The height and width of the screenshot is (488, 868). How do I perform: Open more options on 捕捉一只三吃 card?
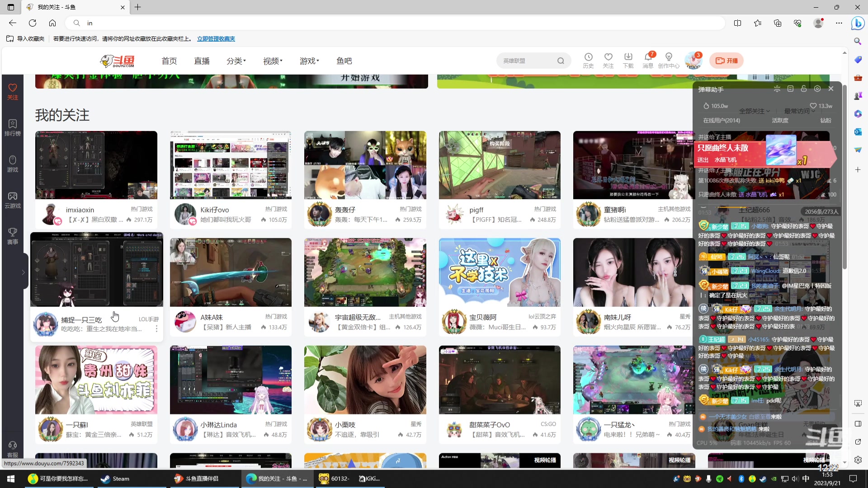[157, 328]
